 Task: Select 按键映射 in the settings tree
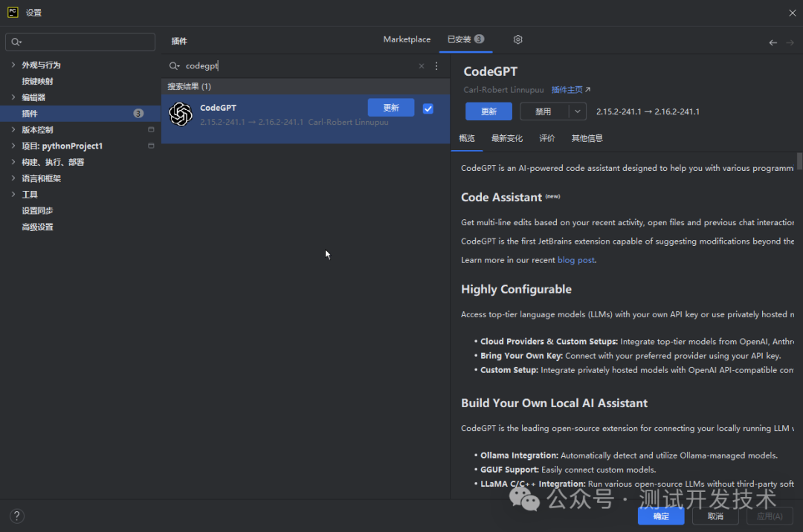point(37,81)
